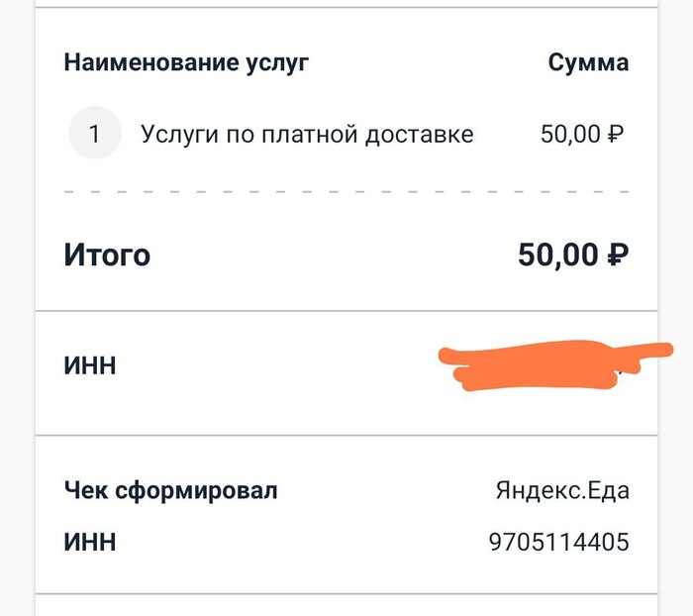Click the divider line below number 9705114405
Image resolution: width=693 pixels, height=616 pixels.
[x=346, y=594]
